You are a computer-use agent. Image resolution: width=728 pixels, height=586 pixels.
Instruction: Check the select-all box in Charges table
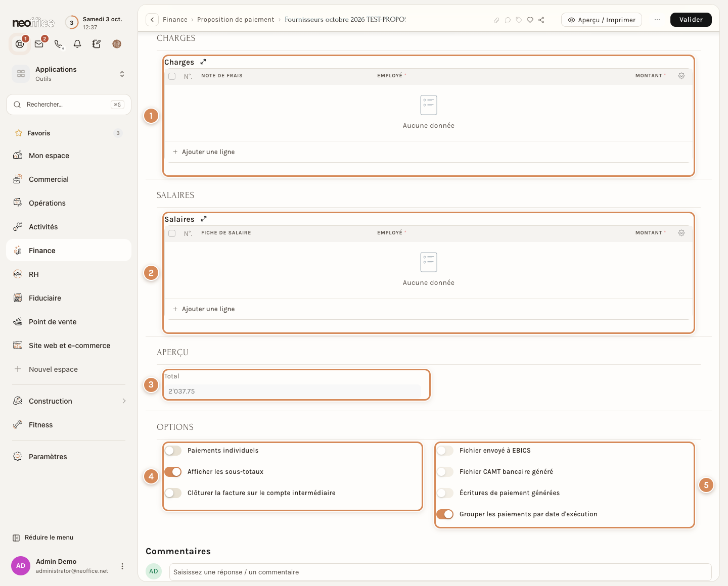coord(172,76)
